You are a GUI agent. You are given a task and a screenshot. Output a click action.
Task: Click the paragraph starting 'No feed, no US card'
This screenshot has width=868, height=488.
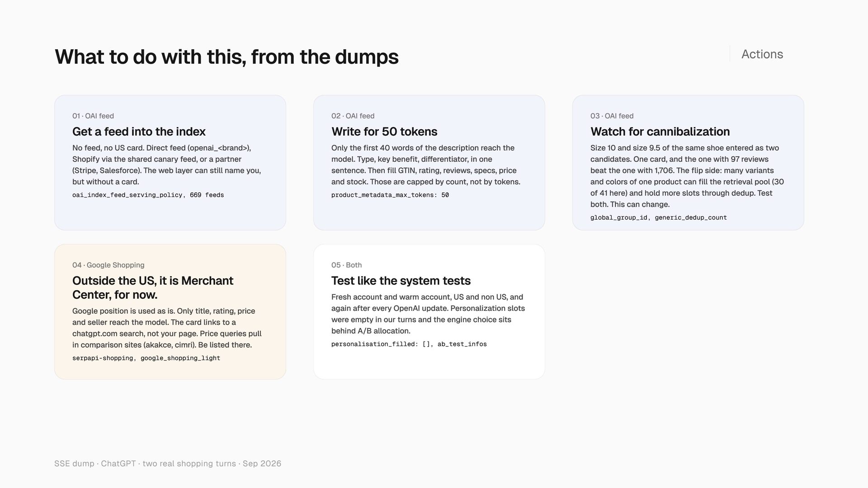pyautogui.click(x=167, y=165)
